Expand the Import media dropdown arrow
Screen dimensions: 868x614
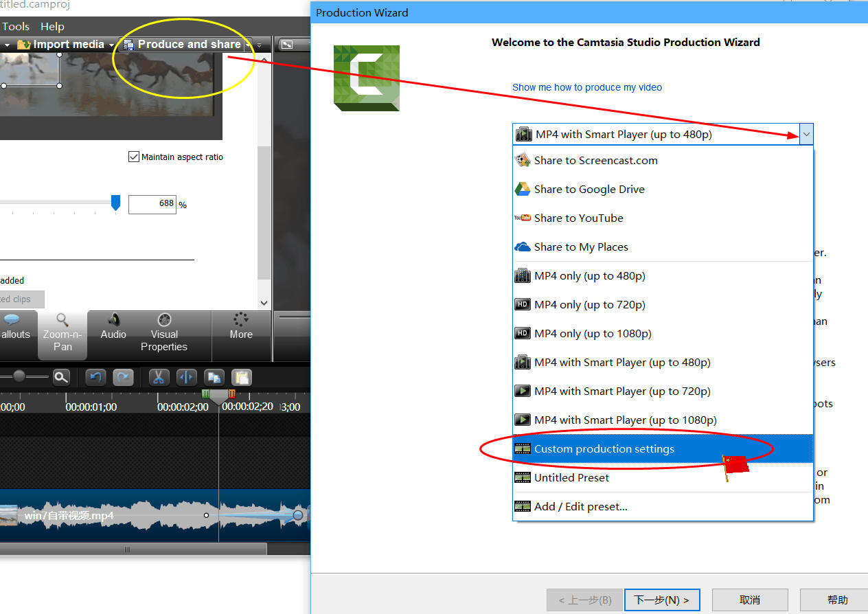pyautogui.click(x=111, y=45)
